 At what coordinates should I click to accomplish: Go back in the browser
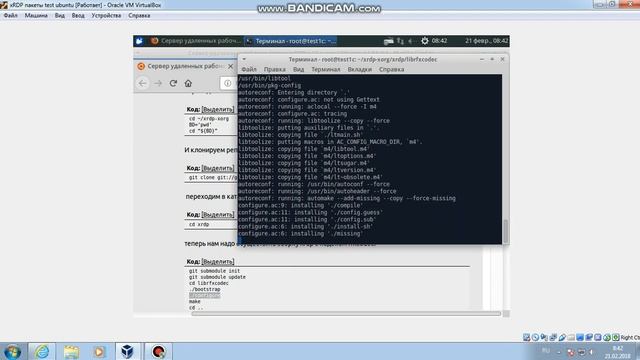142,83
